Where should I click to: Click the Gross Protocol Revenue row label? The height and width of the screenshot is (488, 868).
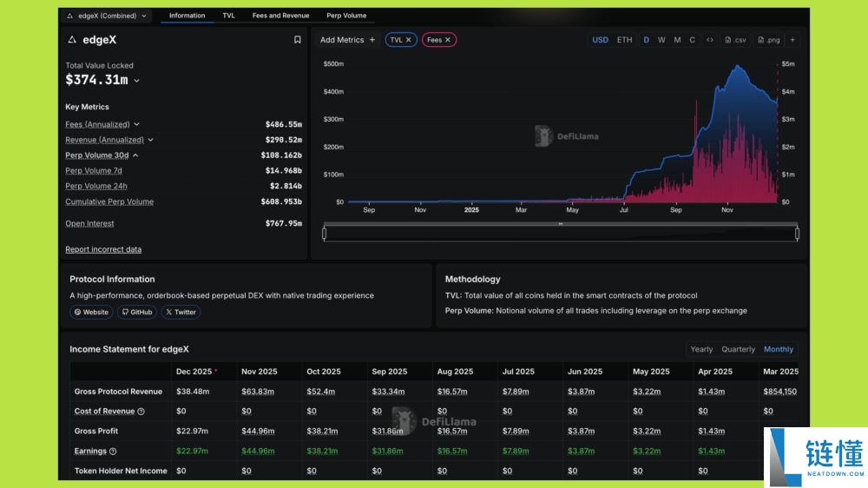(118, 392)
